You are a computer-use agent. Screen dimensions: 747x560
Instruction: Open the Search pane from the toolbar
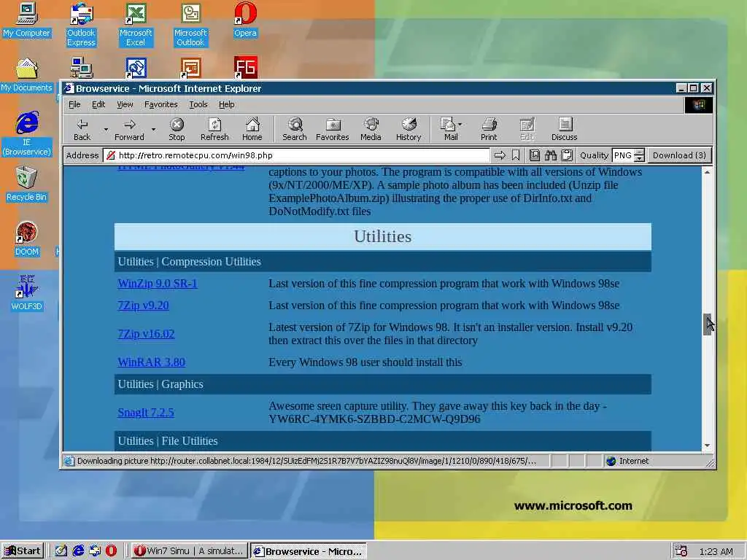[295, 130]
